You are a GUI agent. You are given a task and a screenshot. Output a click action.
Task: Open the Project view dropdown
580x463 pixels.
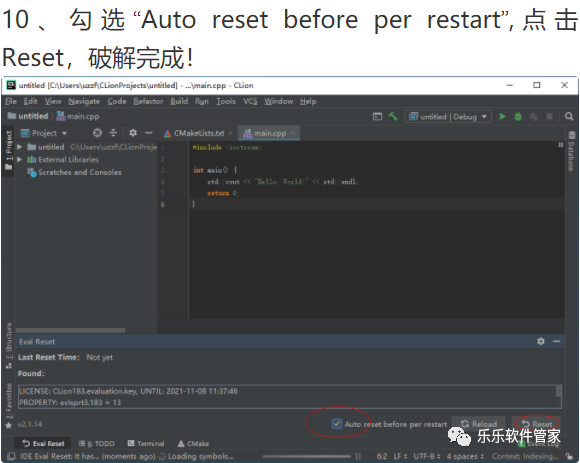point(44,133)
